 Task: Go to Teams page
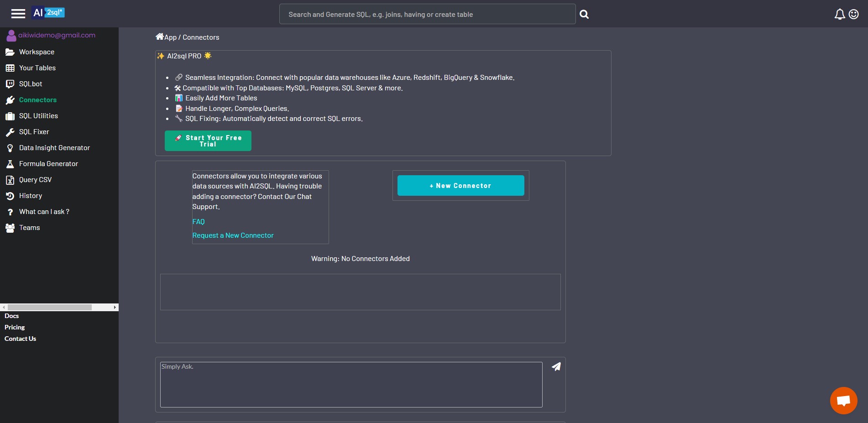(30, 228)
